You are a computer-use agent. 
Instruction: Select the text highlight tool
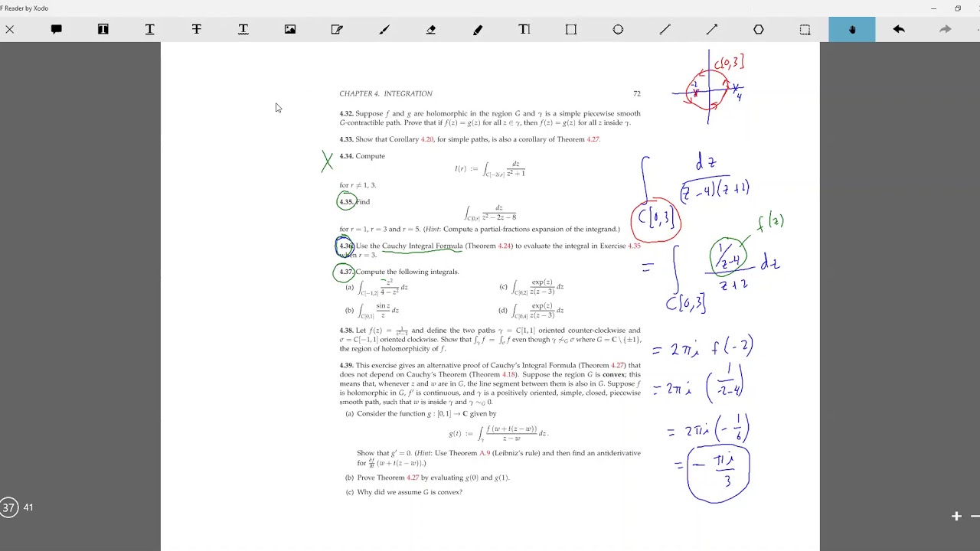coord(103,29)
